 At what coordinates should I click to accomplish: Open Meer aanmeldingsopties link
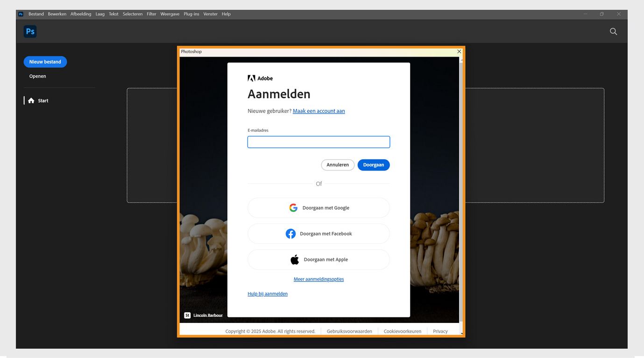click(x=318, y=279)
